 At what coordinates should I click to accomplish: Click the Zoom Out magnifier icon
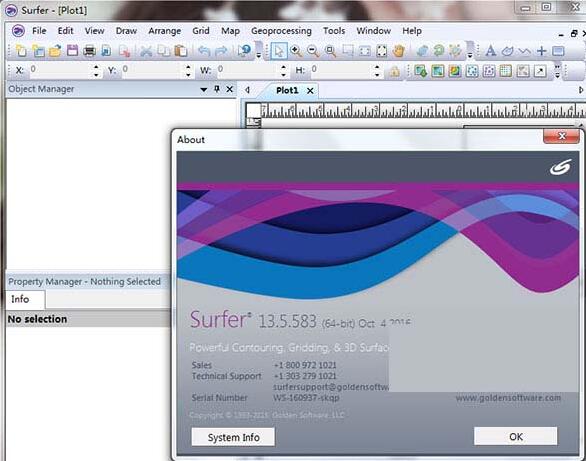[x=313, y=51]
